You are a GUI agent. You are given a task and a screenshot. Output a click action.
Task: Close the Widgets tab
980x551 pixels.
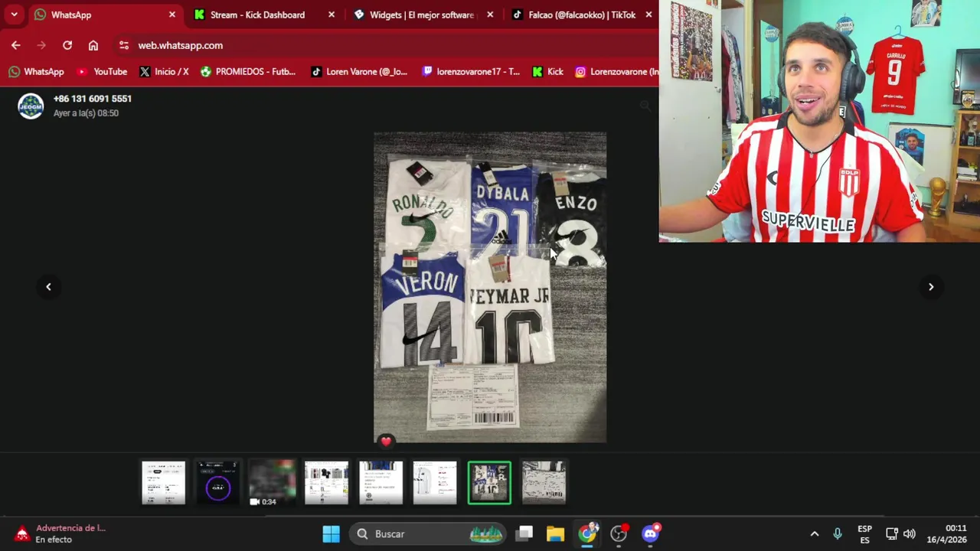490,15
